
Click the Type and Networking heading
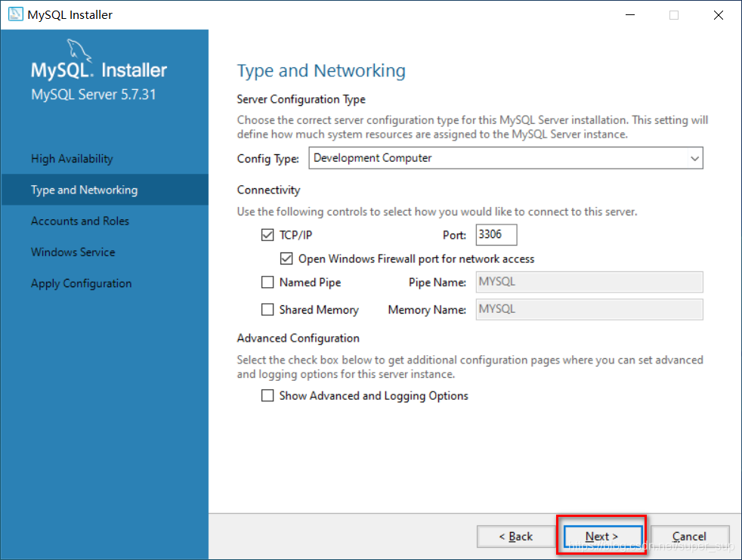(x=321, y=71)
